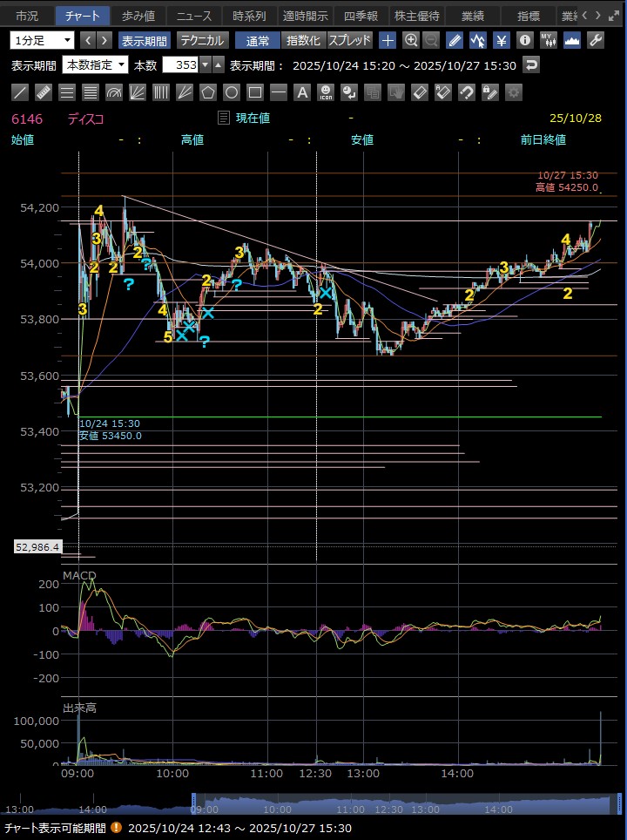Select the rectangle drawing tool
This screenshot has height=840, width=627.
pyautogui.click(x=255, y=92)
